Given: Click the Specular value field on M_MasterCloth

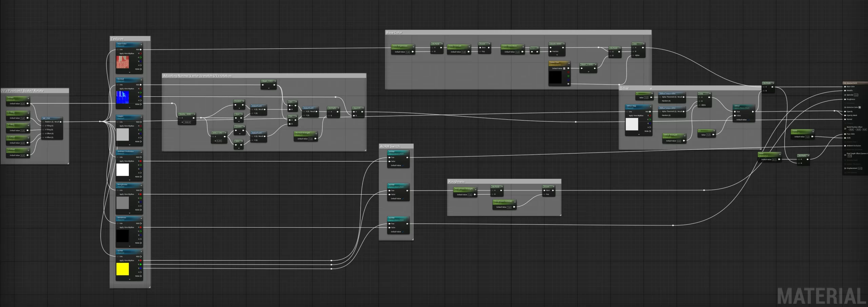Looking at the screenshot, I should (x=856, y=95).
